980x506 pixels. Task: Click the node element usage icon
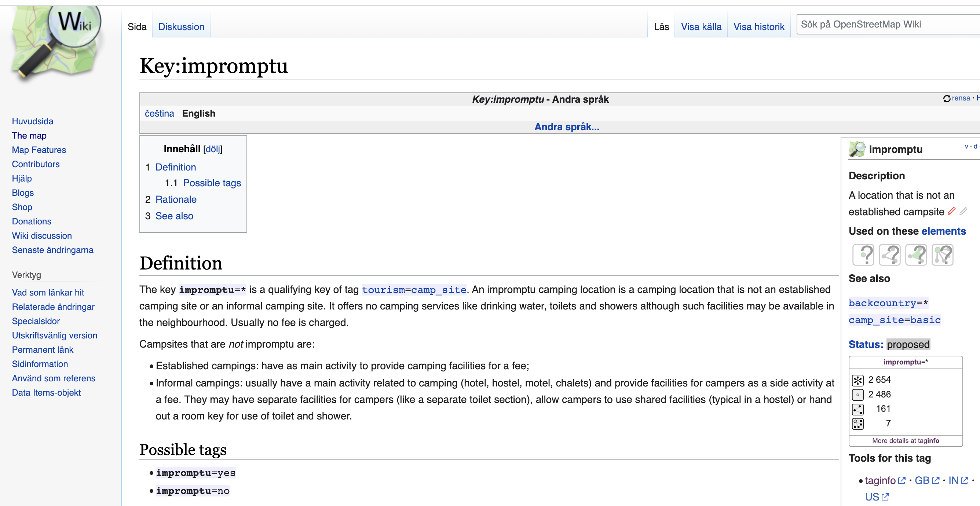(x=863, y=254)
